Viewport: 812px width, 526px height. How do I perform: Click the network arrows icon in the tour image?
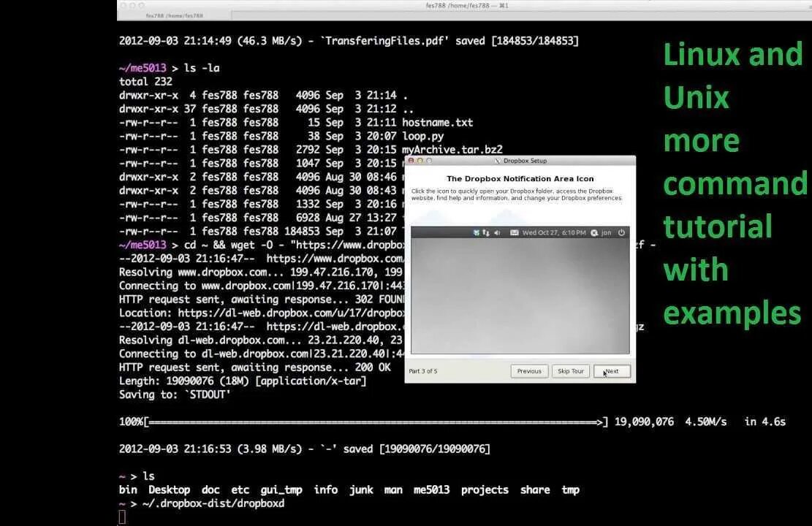(486, 233)
